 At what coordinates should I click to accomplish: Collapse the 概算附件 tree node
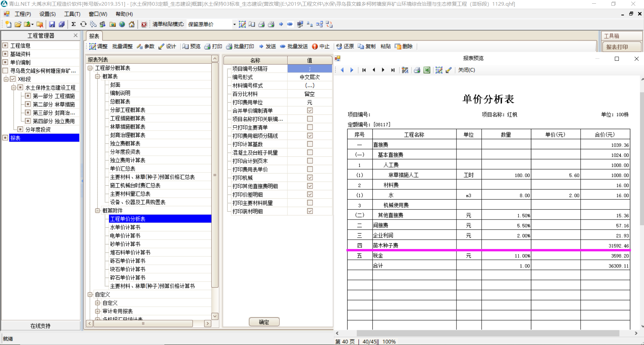pyautogui.click(x=98, y=210)
